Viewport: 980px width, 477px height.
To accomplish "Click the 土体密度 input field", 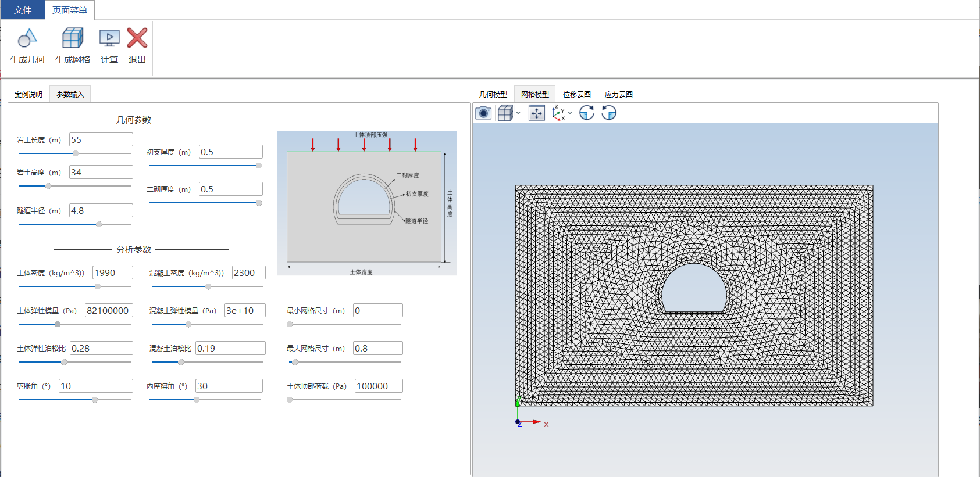I will (x=113, y=272).
